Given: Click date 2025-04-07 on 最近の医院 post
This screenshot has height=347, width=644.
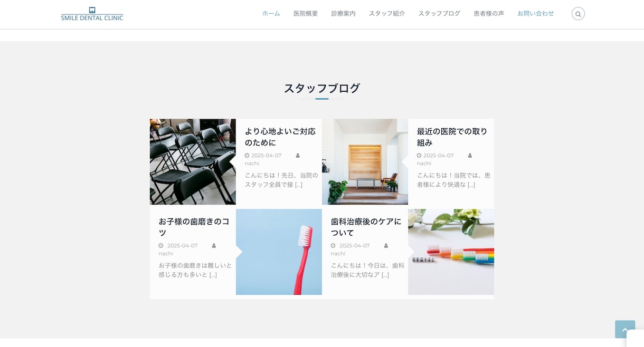Looking at the screenshot, I should pos(438,156).
